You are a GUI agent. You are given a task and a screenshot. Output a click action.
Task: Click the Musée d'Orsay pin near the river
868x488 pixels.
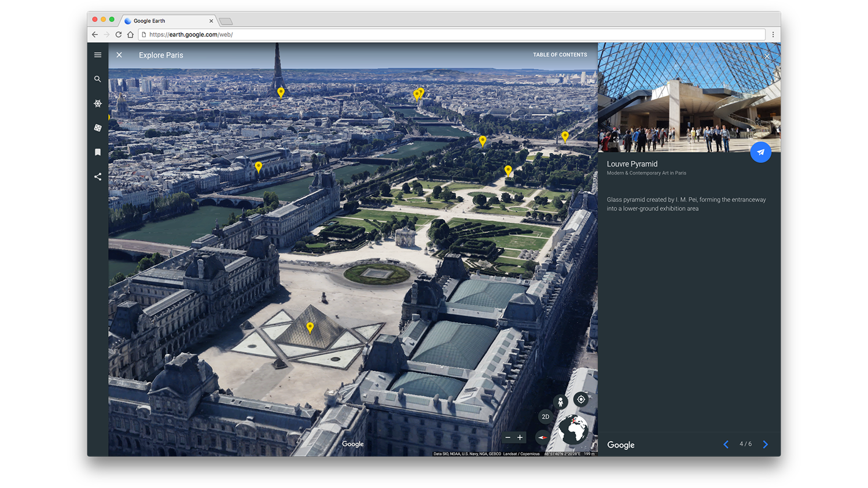[259, 167]
